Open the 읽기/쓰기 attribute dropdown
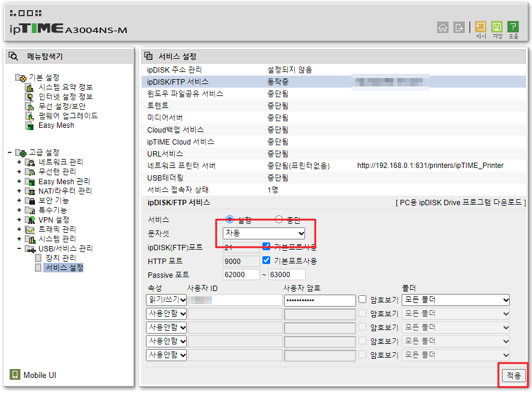This screenshot has width=532, height=393. pos(166,299)
